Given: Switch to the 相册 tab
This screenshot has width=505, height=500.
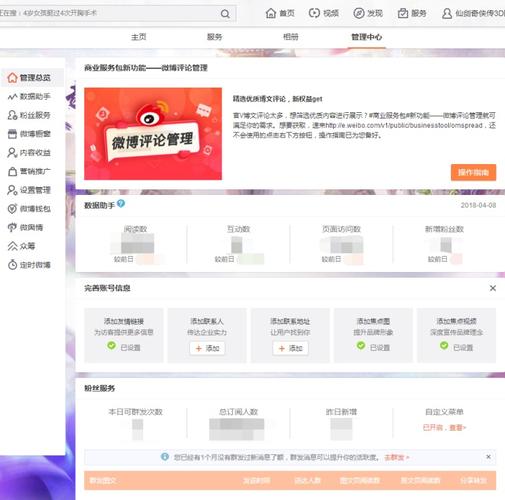Looking at the screenshot, I should pyautogui.click(x=291, y=37).
